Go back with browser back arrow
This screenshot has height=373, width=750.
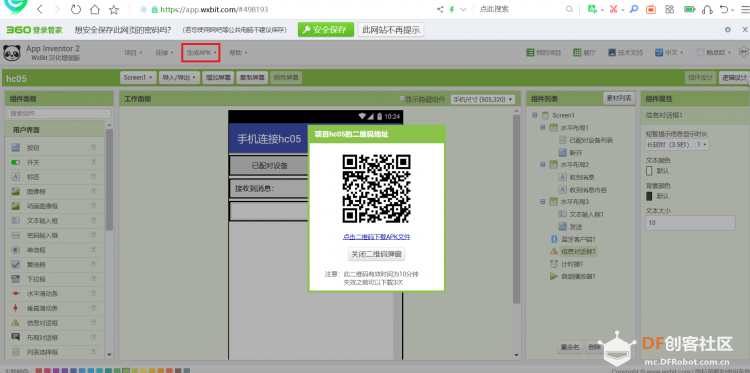click(x=40, y=9)
